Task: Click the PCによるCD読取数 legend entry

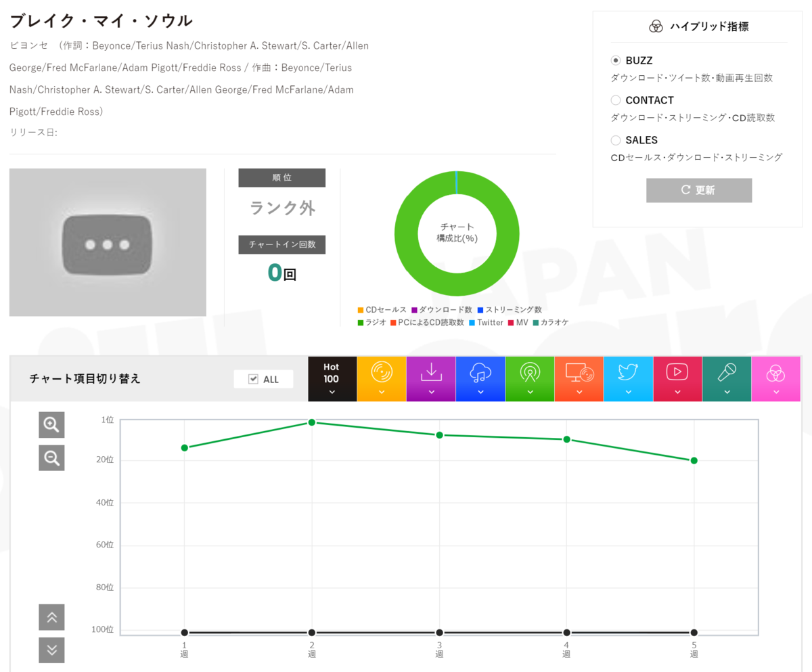Action: [x=427, y=322]
